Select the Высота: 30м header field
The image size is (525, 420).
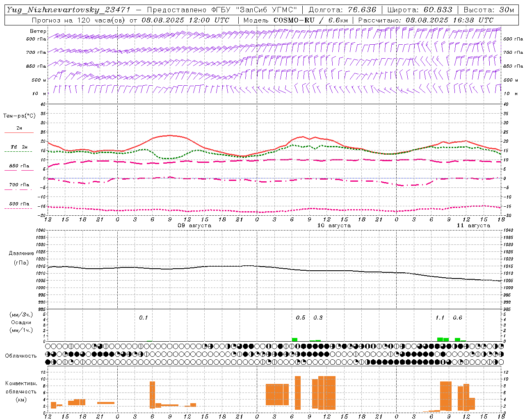pos(489,10)
